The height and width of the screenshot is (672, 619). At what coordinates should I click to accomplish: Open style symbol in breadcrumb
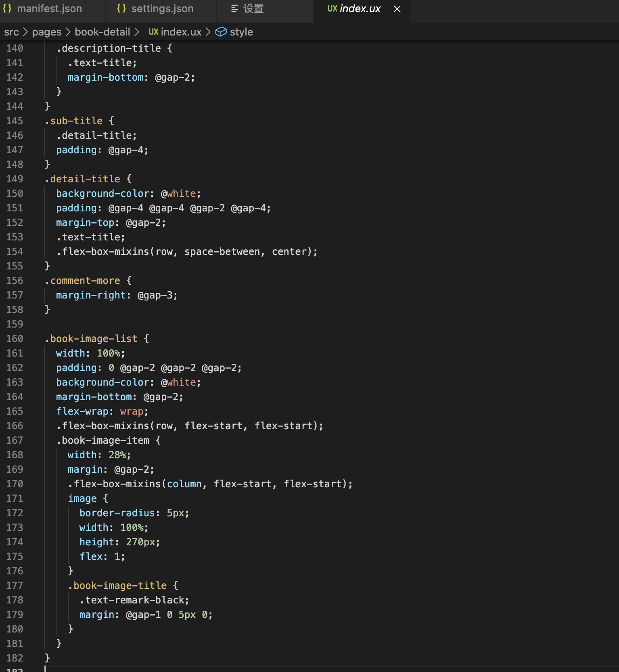241,32
